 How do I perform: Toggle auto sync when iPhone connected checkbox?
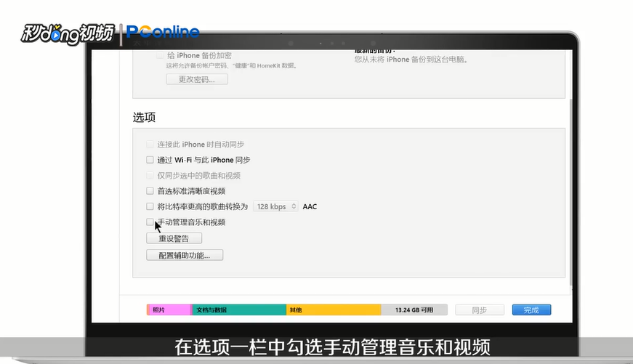[x=150, y=144]
